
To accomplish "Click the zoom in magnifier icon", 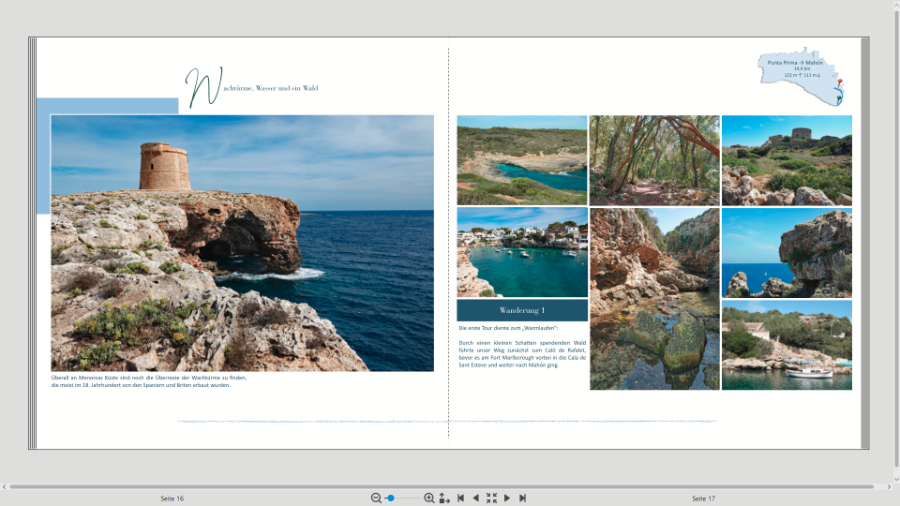I will click(x=429, y=498).
